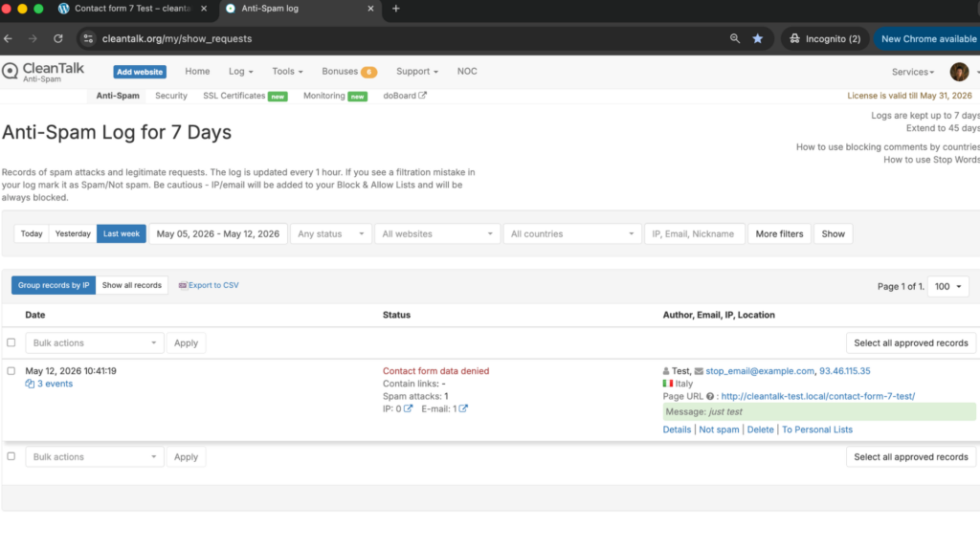Open the NOC menu item
Screen dimensions: 980x551
point(467,71)
